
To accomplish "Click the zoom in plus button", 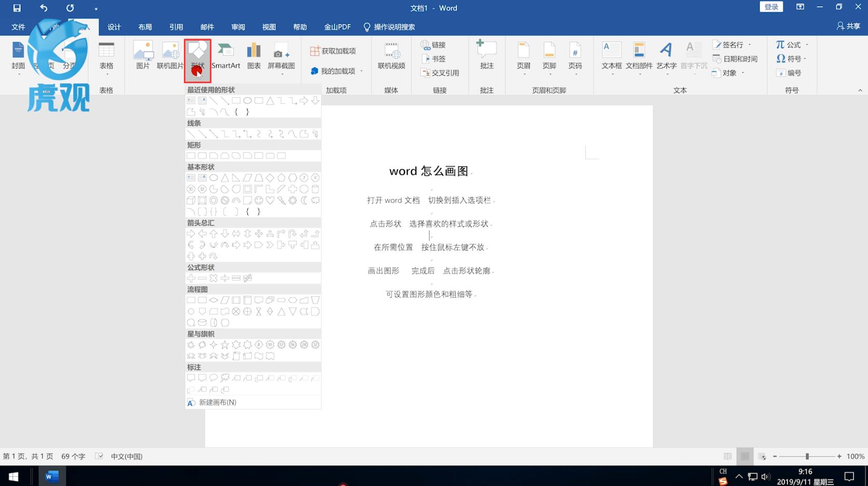I will pos(839,456).
